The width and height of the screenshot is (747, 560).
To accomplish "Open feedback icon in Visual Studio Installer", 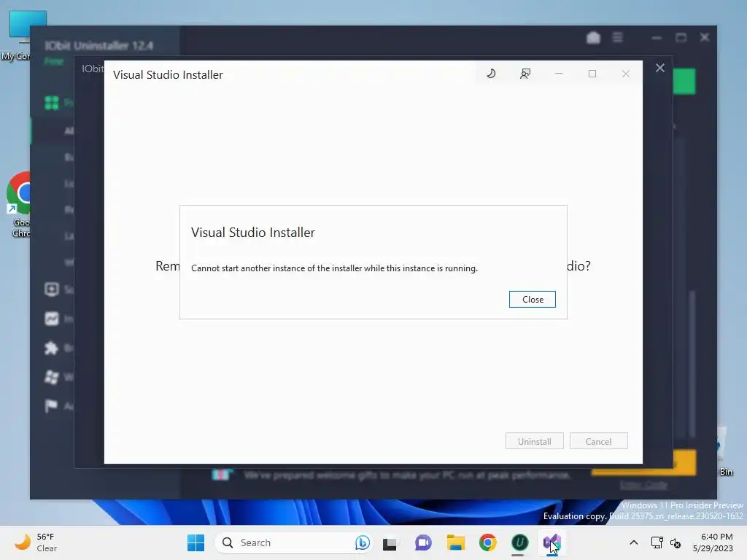I will [x=525, y=74].
